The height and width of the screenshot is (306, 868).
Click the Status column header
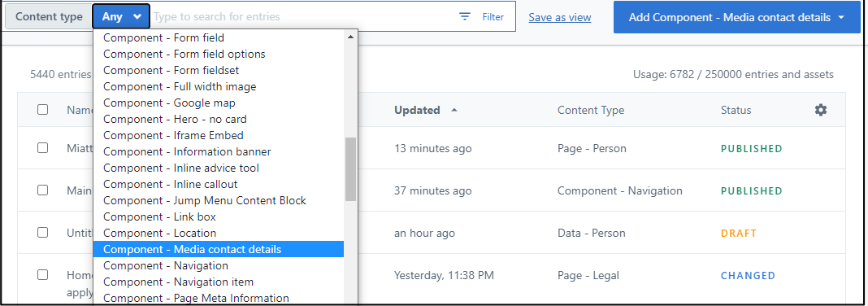736,110
